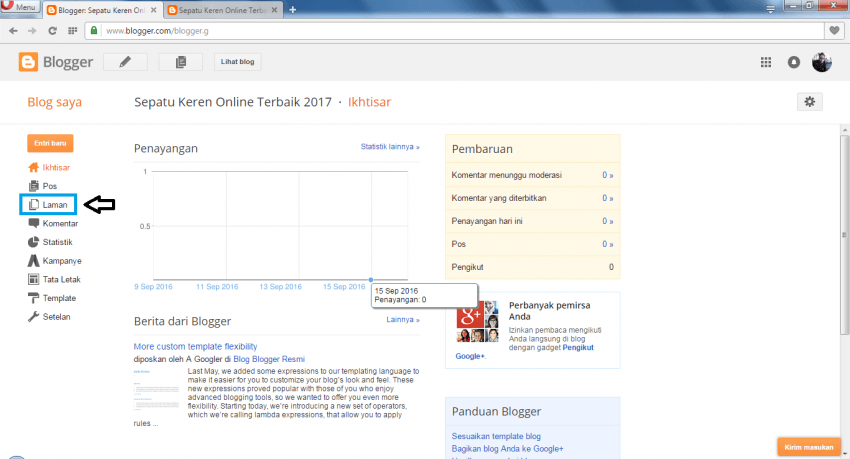Click the Lainnya link under Berita
This screenshot has width=850, height=459.
click(x=403, y=320)
